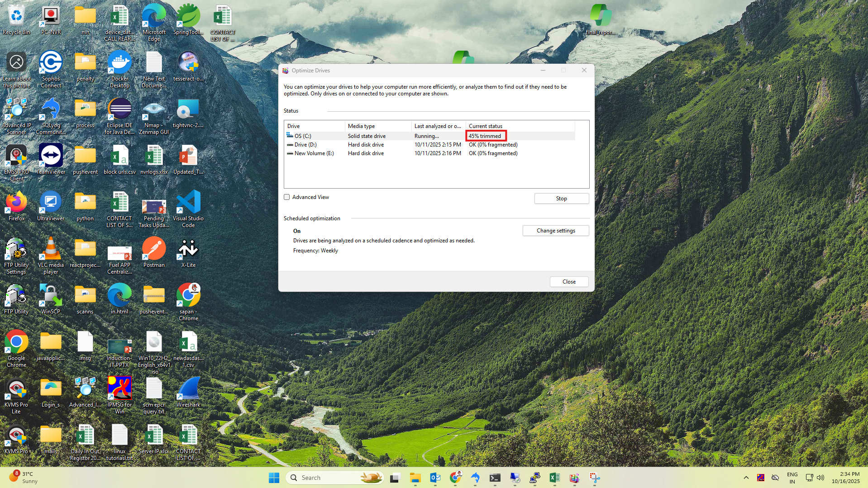868x488 pixels.
Task: Show hidden icons in system tray
Action: click(x=746, y=478)
